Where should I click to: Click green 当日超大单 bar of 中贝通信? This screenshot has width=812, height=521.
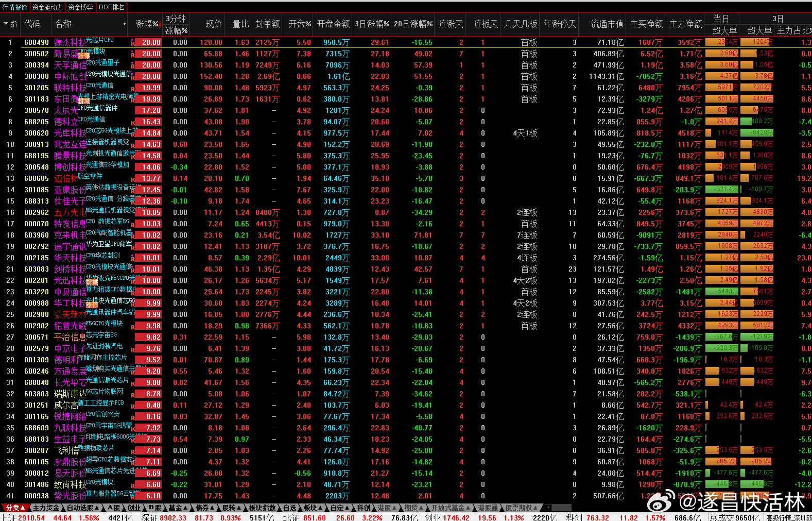click(721, 292)
